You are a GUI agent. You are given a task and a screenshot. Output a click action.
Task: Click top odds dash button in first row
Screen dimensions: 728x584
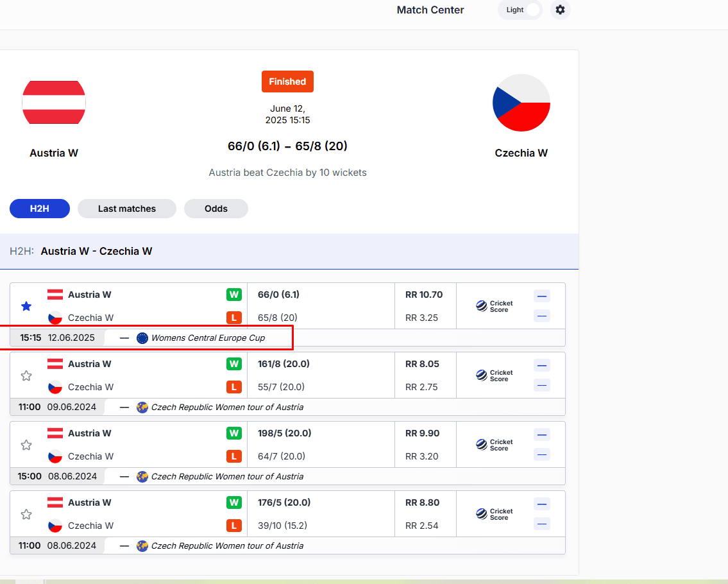coord(542,296)
